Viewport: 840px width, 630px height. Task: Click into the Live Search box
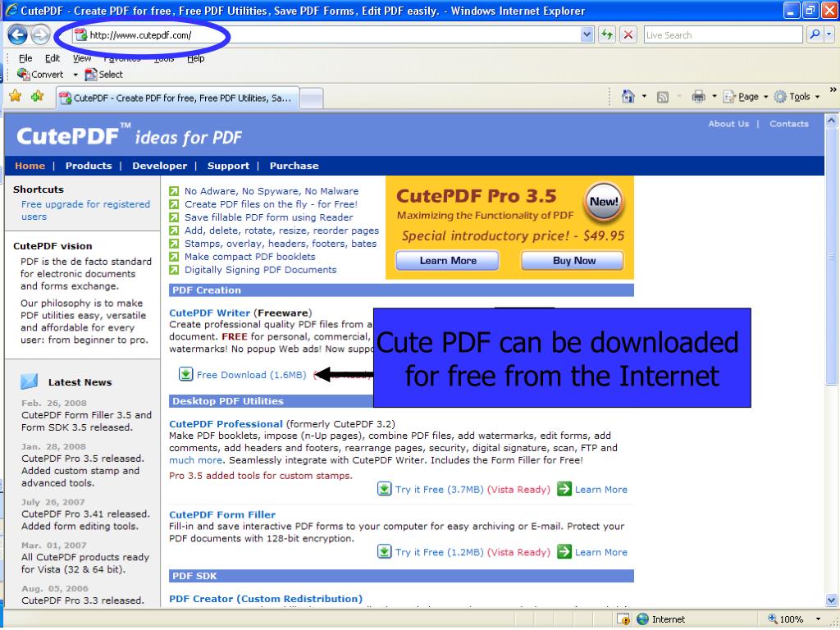[723, 34]
